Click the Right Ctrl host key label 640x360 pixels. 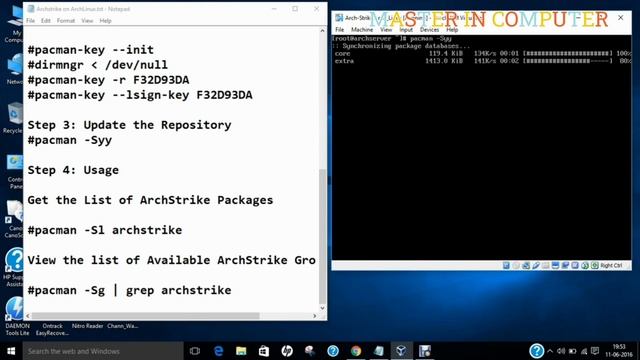pyautogui.click(x=611, y=265)
